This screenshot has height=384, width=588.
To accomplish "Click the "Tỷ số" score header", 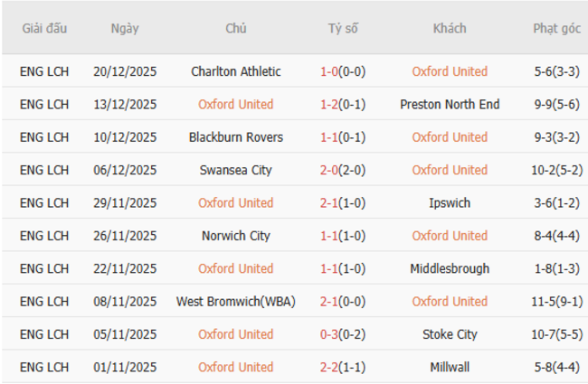I will (x=343, y=28).
